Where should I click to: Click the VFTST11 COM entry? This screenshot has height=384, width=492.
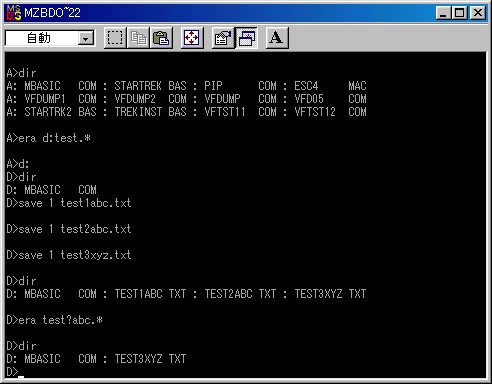[240, 112]
